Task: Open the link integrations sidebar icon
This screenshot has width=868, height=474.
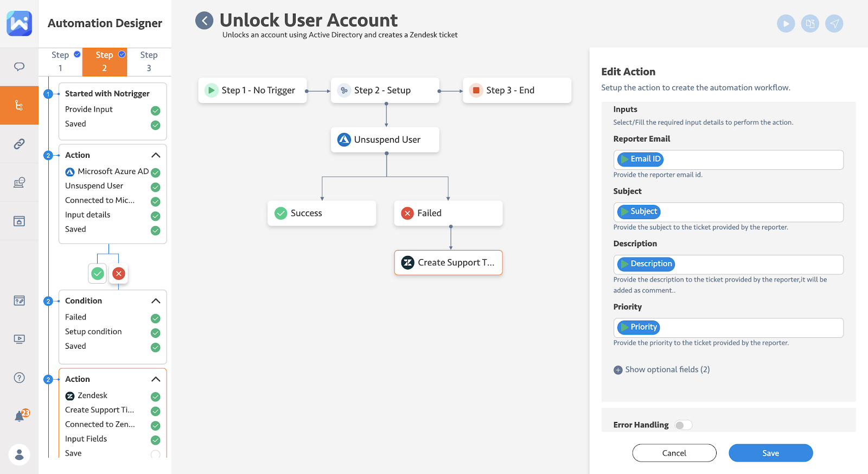Action: 19,144
